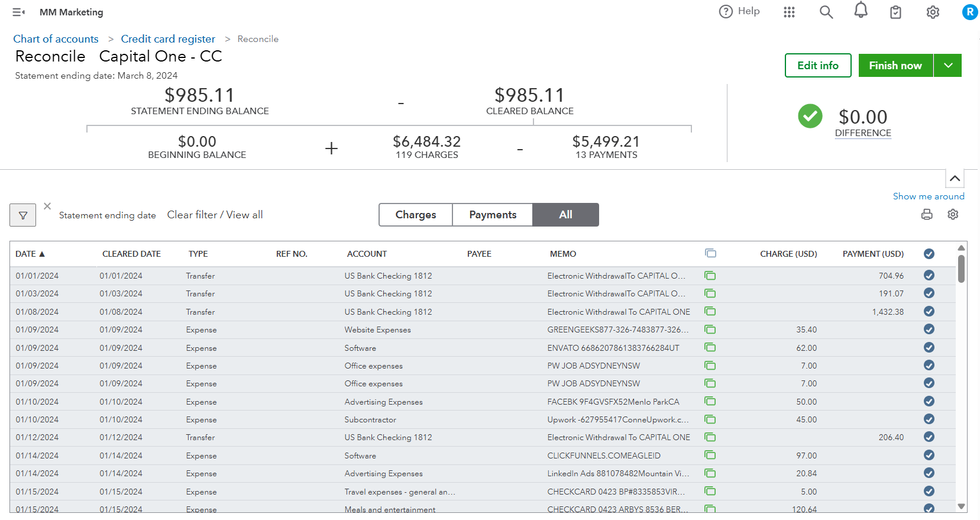The width and height of the screenshot is (980, 520).
Task: Open copy icon for the 191.07 transfer row
Action: pyautogui.click(x=710, y=293)
